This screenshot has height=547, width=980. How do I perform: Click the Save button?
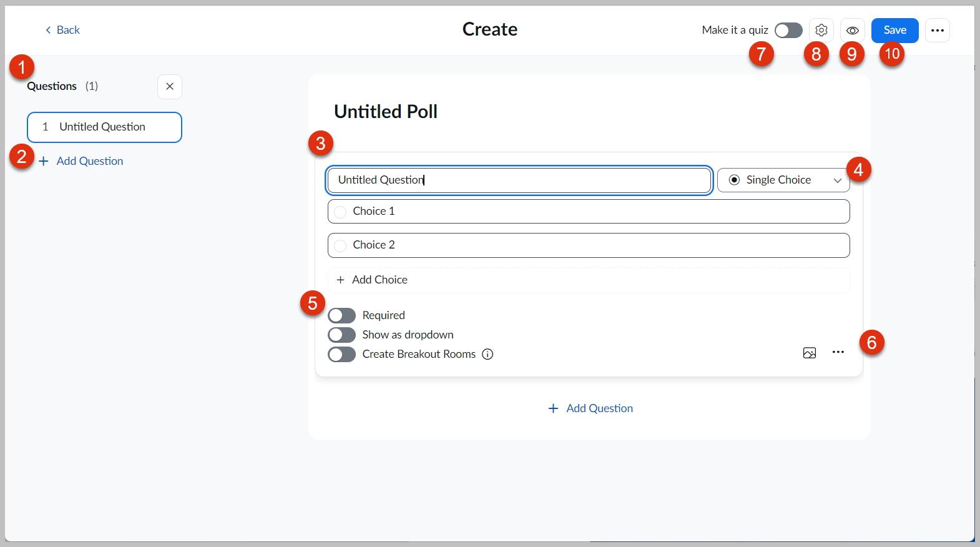[x=894, y=30]
